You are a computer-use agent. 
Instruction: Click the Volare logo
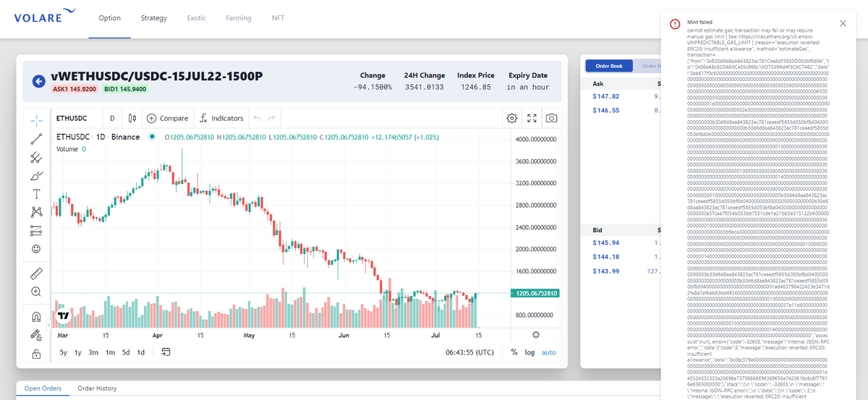[x=44, y=17]
